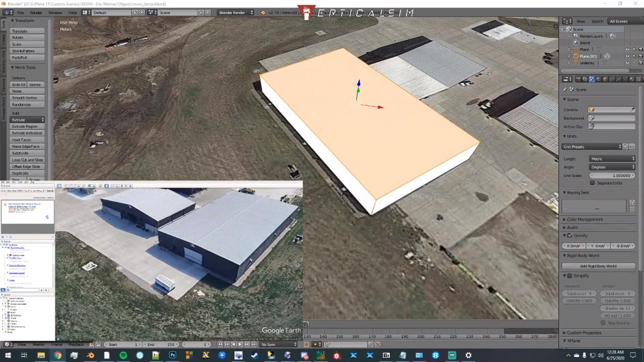Open Steam from the Windows taskbar
This screenshot has height=362, width=644.
254,355
